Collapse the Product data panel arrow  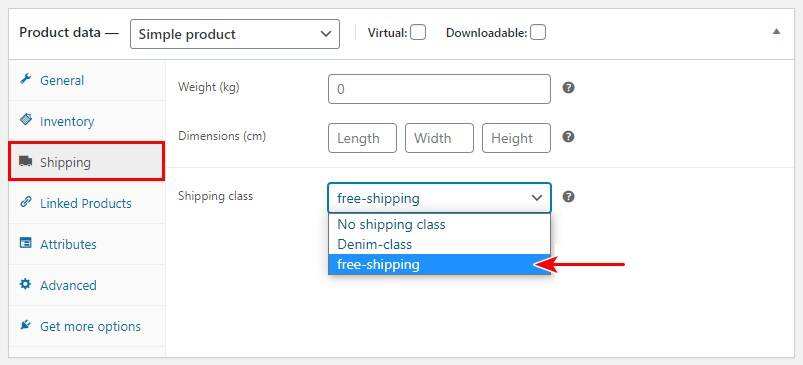[x=776, y=32]
